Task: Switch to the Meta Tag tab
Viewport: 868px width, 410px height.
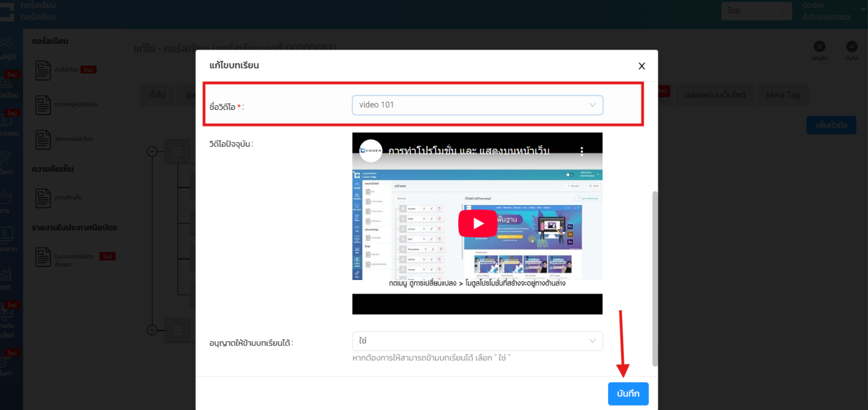Action: [782, 95]
